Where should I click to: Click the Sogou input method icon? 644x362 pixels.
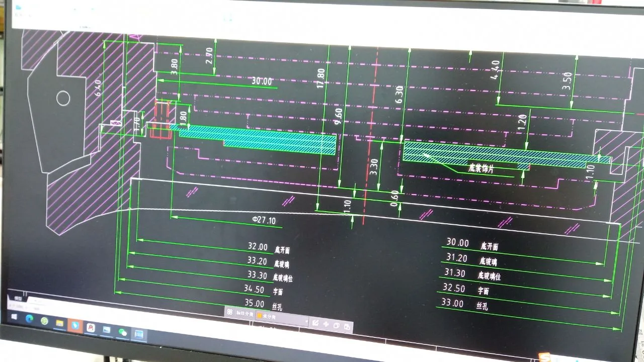(543, 357)
